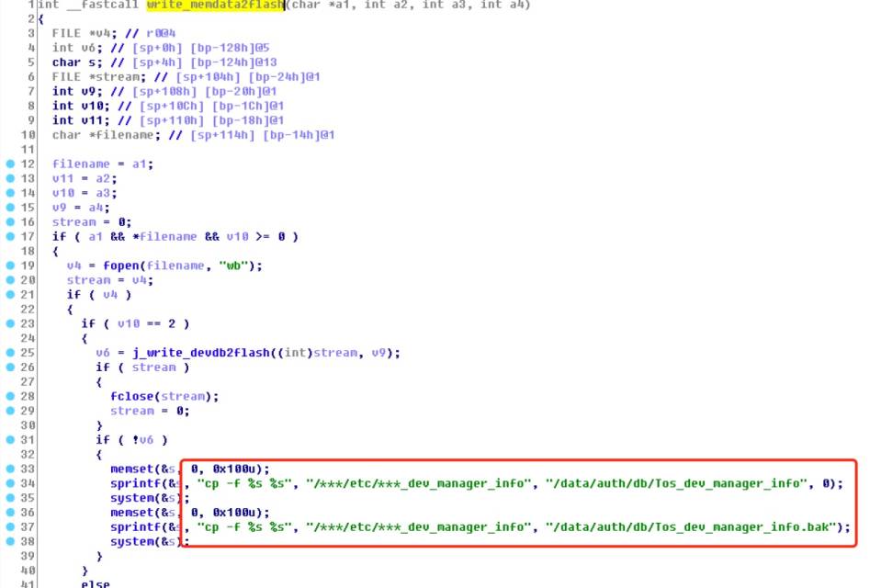
Task: Click the blue dot at line 37
Action: pyautogui.click(x=10, y=526)
